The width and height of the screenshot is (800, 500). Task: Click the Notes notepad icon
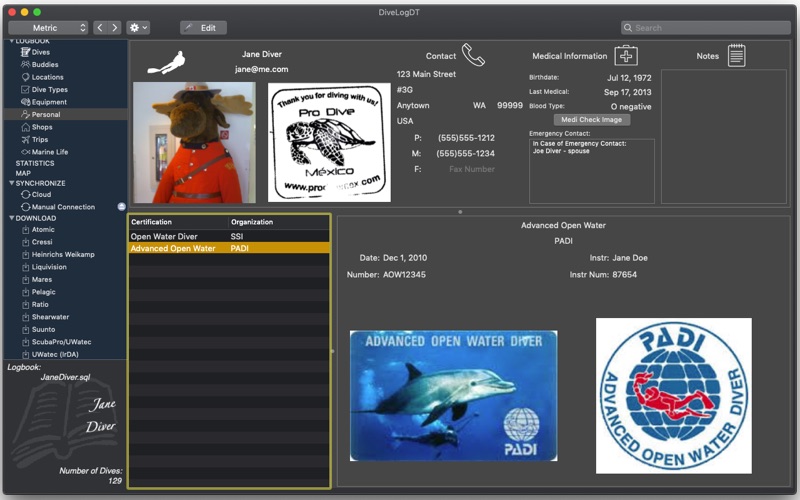coord(736,55)
